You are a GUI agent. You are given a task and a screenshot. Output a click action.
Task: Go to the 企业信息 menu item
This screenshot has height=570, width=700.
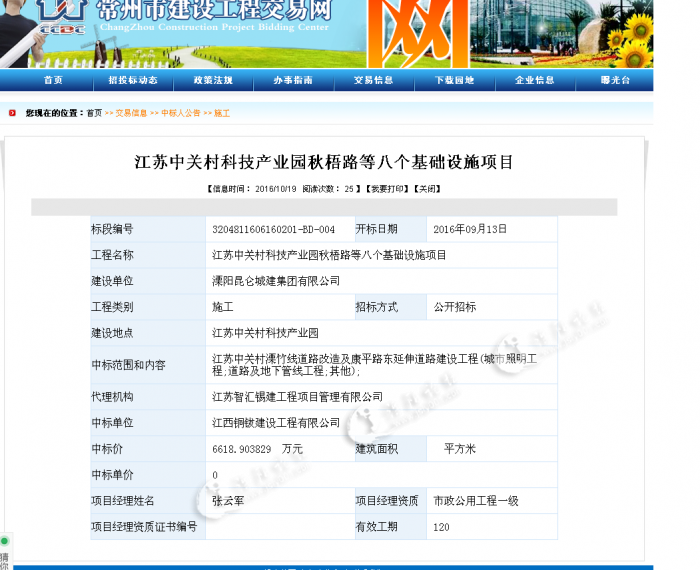(x=535, y=80)
